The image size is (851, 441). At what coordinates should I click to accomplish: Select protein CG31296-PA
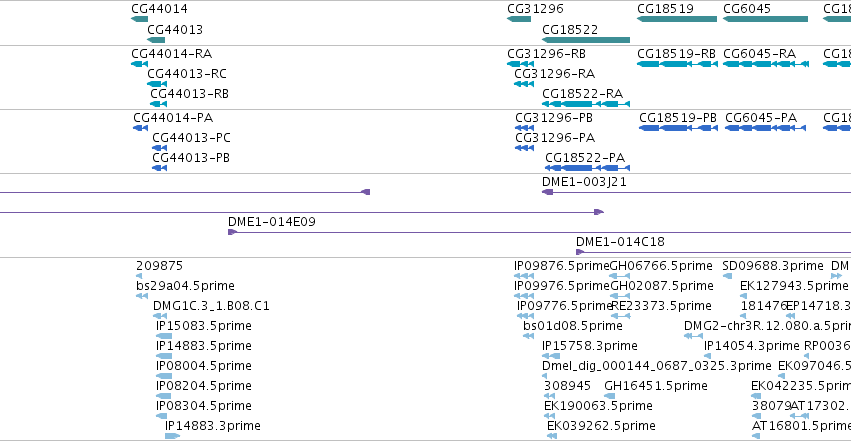tap(524, 148)
